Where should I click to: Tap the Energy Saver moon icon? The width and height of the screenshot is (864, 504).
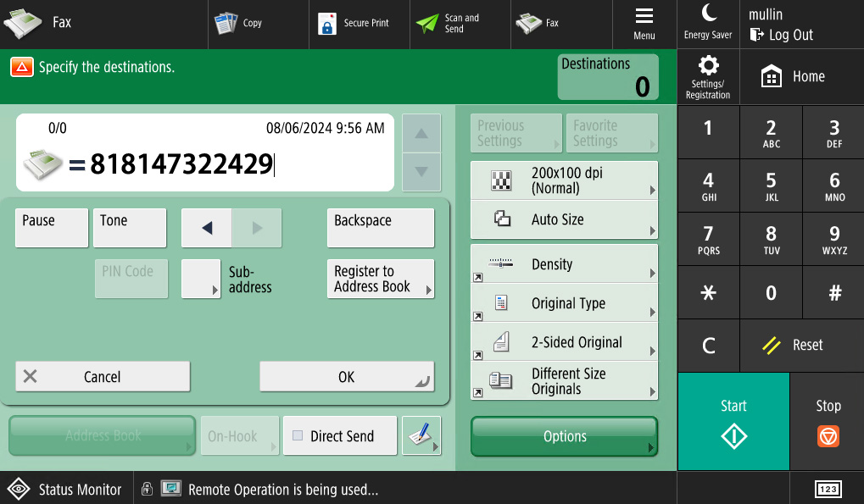(x=708, y=23)
